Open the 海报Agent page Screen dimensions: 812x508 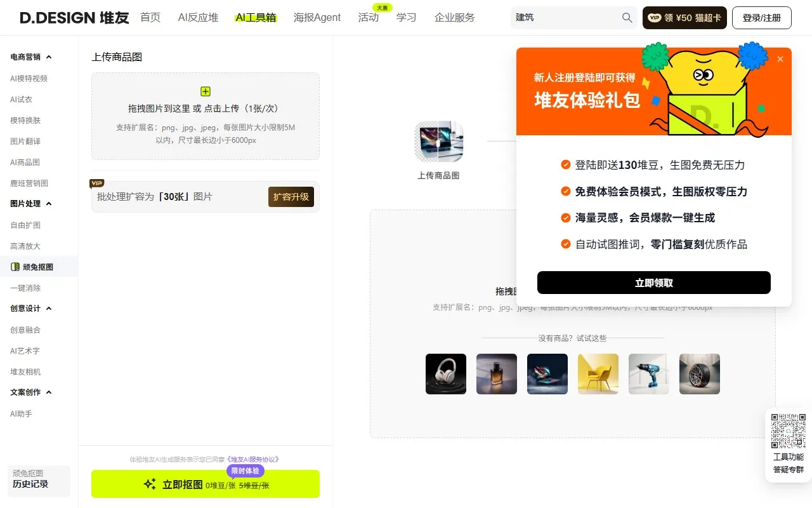[317, 17]
